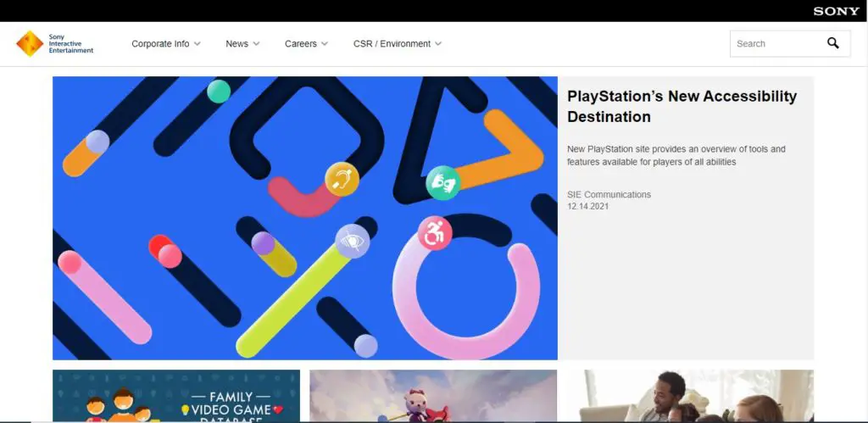The image size is (868, 423).
Task: Open the Family Video Game Database card
Action: 176,396
